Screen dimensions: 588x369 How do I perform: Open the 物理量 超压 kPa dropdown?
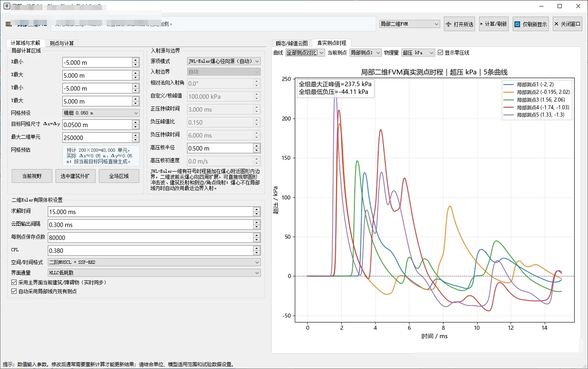coord(418,53)
